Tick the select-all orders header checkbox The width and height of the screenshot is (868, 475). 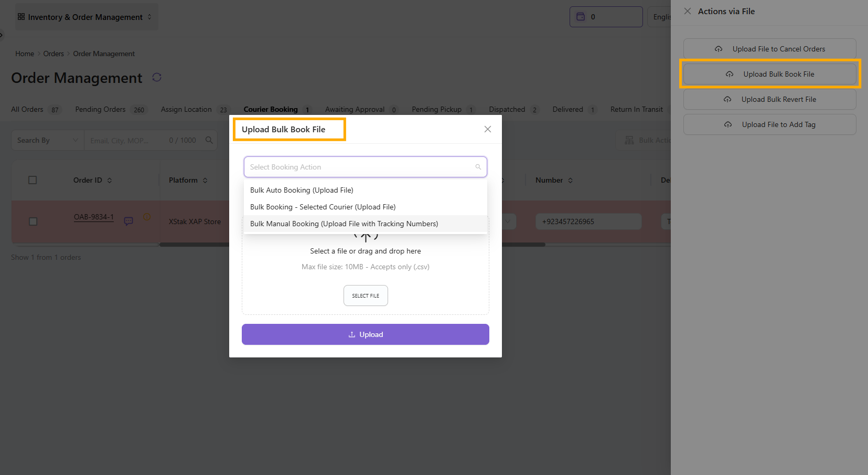tap(33, 180)
